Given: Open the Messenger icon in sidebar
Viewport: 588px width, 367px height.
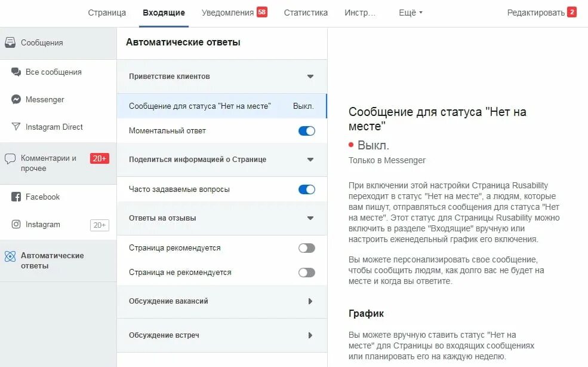Looking at the screenshot, I should [x=16, y=99].
